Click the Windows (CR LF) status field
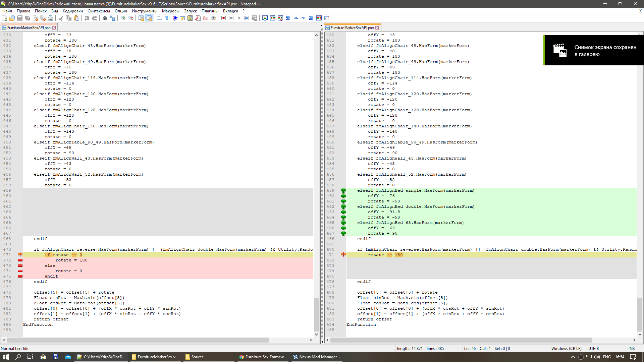 click(567, 349)
